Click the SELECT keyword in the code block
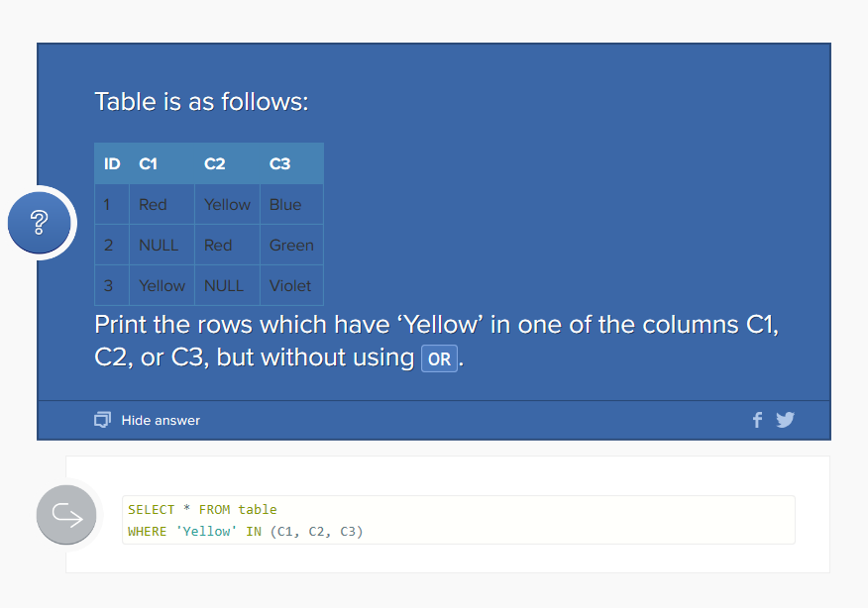 coord(151,510)
